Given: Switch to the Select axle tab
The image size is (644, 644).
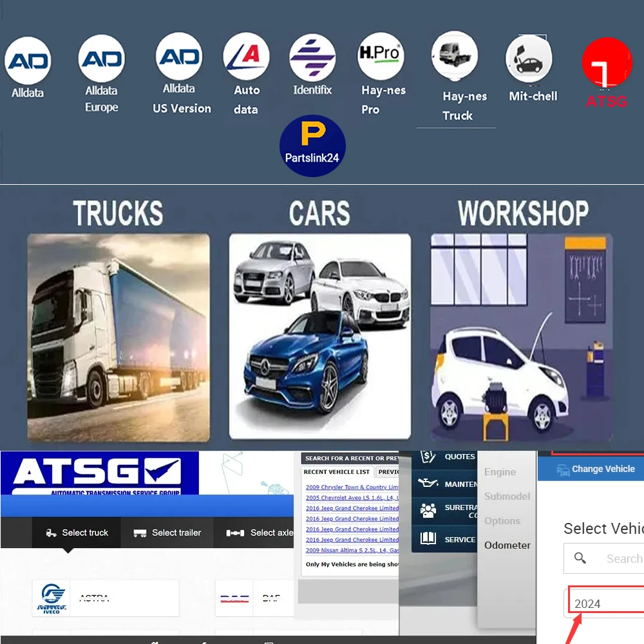Looking at the screenshot, I should [254, 533].
